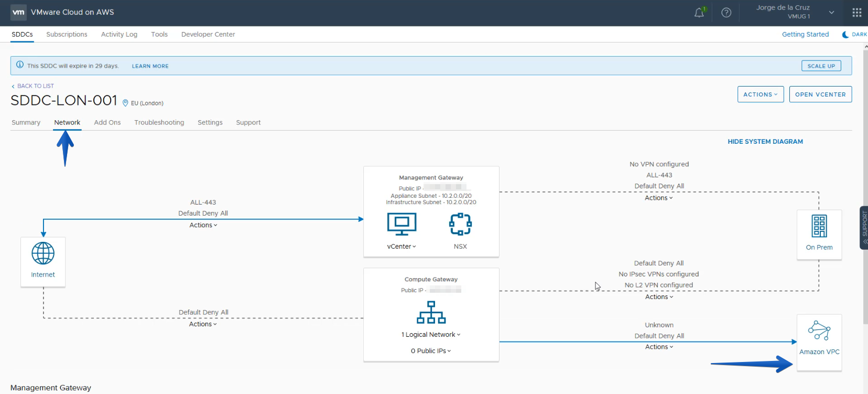
Task: Click the Logical Network hierarchy icon
Action: pyautogui.click(x=431, y=312)
